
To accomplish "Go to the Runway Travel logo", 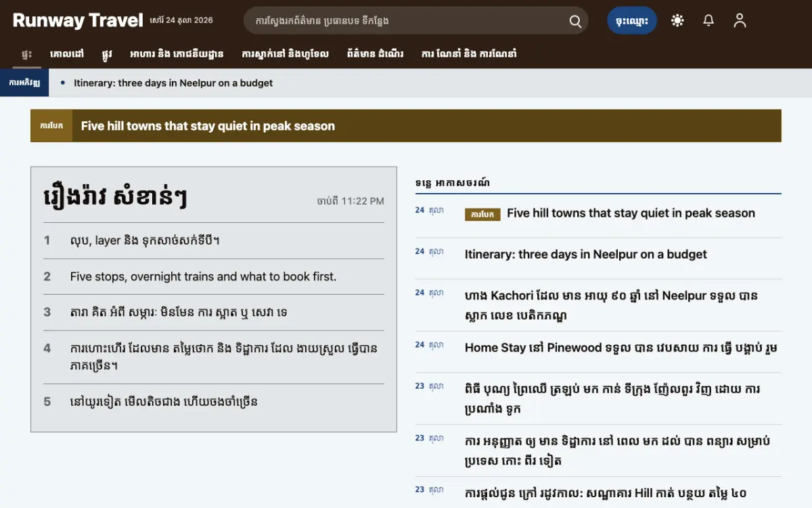I will coord(78,20).
